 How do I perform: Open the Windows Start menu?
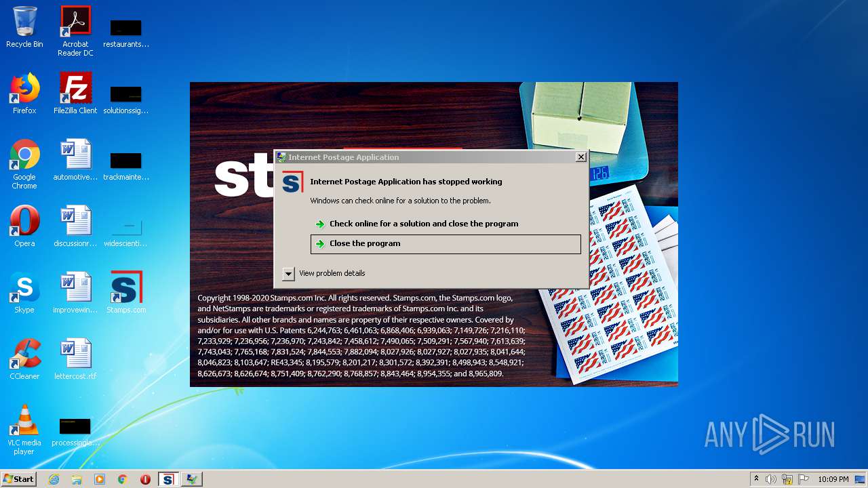19,479
